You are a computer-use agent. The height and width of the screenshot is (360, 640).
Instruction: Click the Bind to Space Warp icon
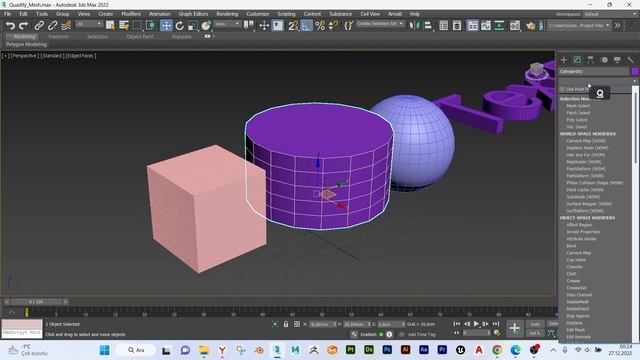[66, 26]
